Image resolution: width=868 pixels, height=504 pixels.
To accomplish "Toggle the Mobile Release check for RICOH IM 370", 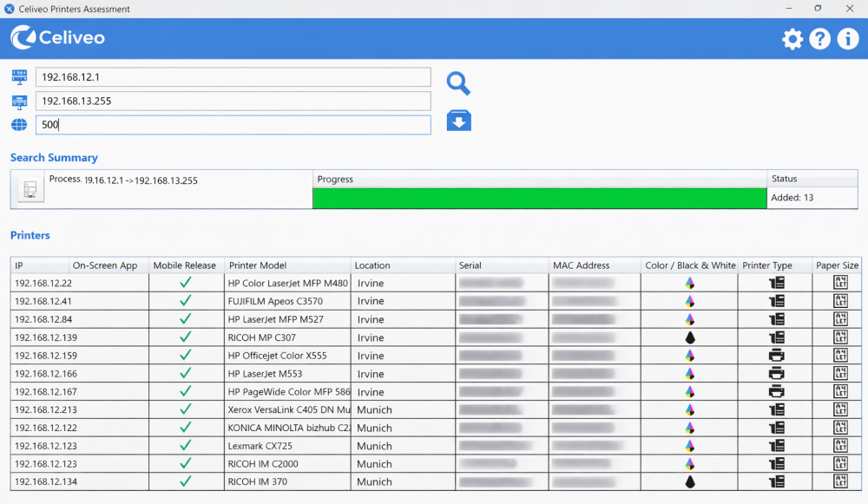I will (x=186, y=481).
